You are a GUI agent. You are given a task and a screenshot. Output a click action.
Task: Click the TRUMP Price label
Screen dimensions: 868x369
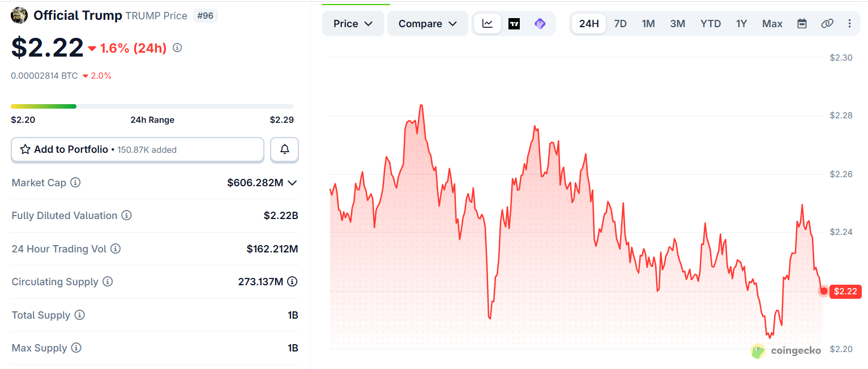tap(156, 16)
